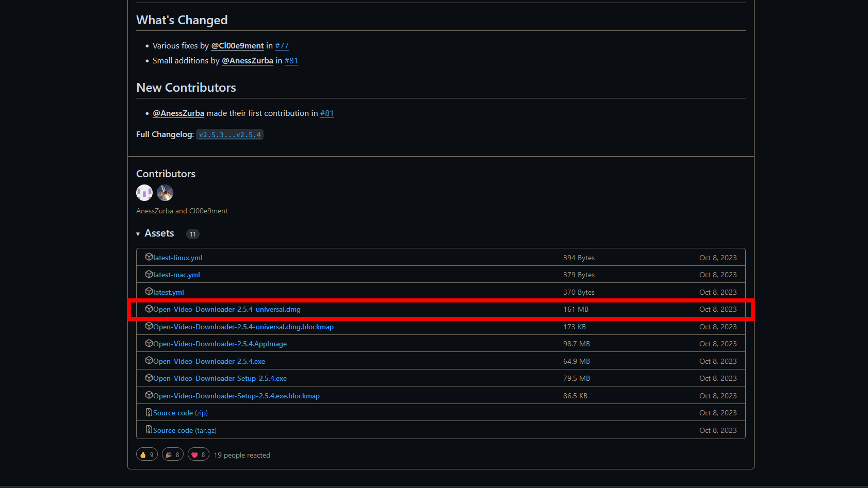Click the package icon beside latest.yml
This screenshot has height=488, width=868.
(149, 291)
